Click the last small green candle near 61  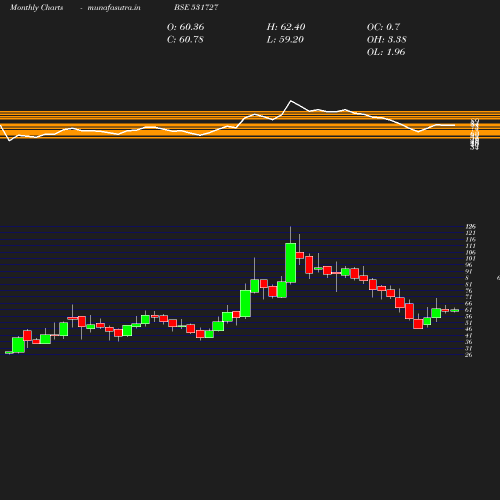[x=455, y=310]
